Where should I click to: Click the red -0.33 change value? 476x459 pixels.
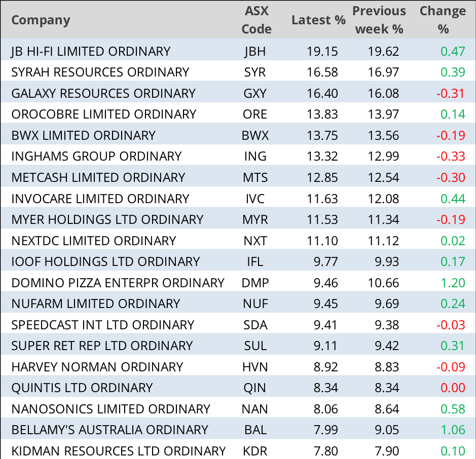(x=451, y=157)
